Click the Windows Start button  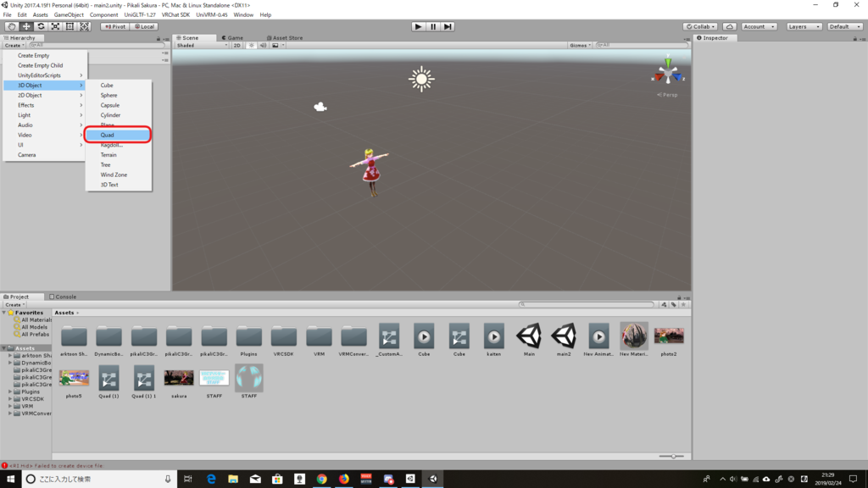pos(10,479)
